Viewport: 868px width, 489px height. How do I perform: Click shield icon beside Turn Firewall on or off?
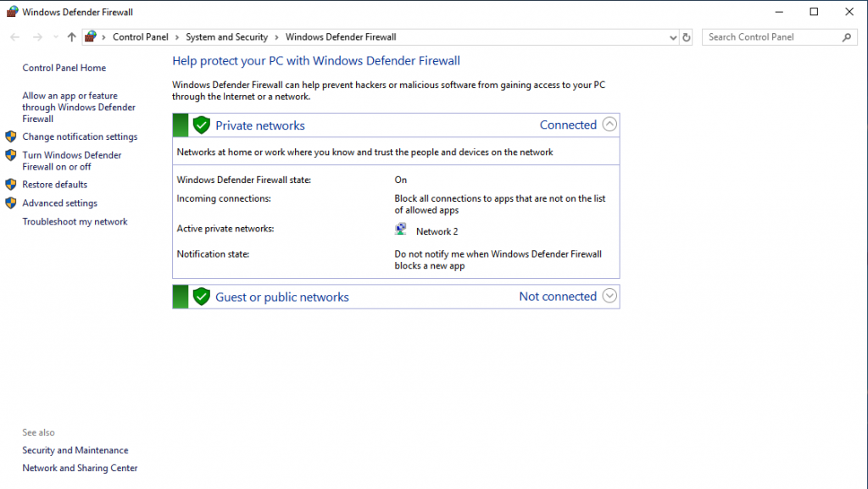tap(10, 155)
